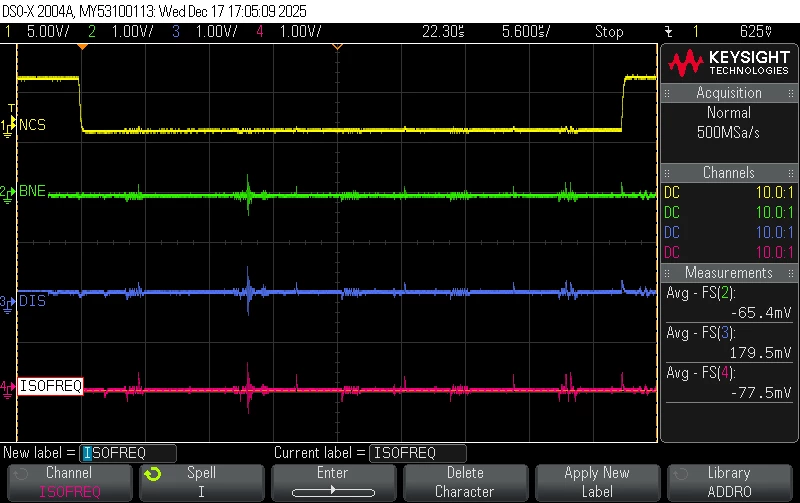Screen dimensions: 800x503
Task: Select channel 4 ground marker
Action: pyautogui.click(x=7, y=389)
